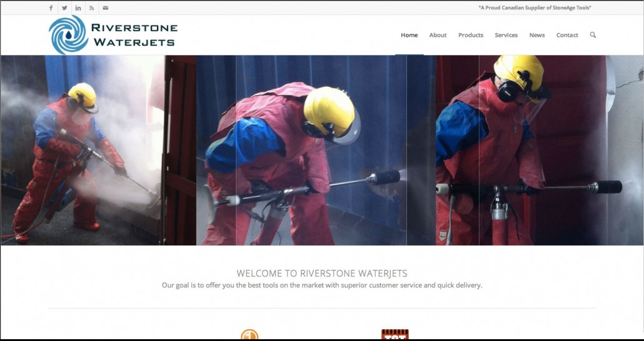Open the Twitter social link icon
644x341 pixels.
click(64, 8)
